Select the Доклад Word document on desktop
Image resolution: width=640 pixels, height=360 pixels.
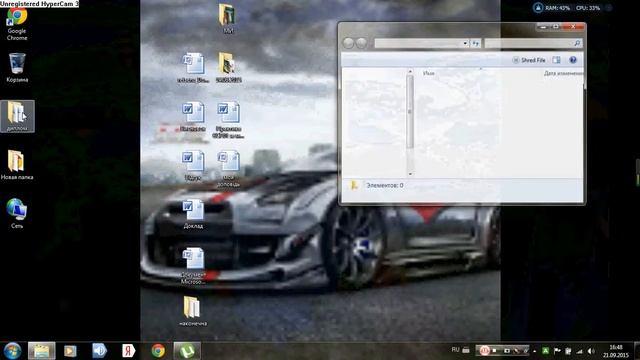click(193, 214)
